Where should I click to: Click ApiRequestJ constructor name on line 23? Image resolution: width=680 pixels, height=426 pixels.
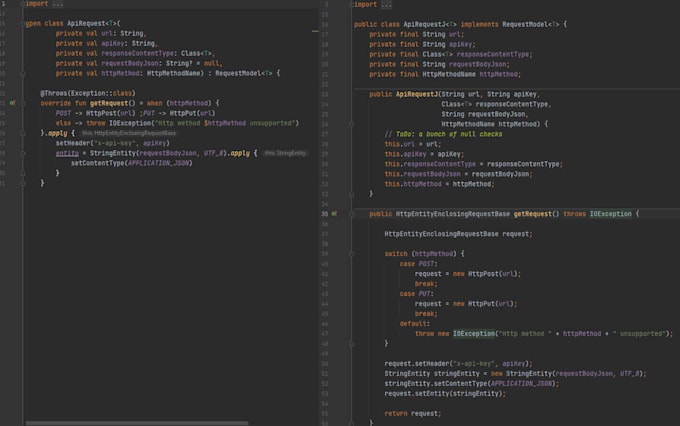pyautogui.click(x=417, y=94)
